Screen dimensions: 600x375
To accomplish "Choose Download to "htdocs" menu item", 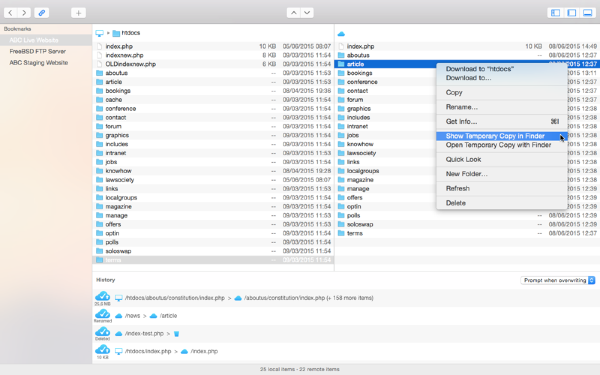I will coord(502,69).
